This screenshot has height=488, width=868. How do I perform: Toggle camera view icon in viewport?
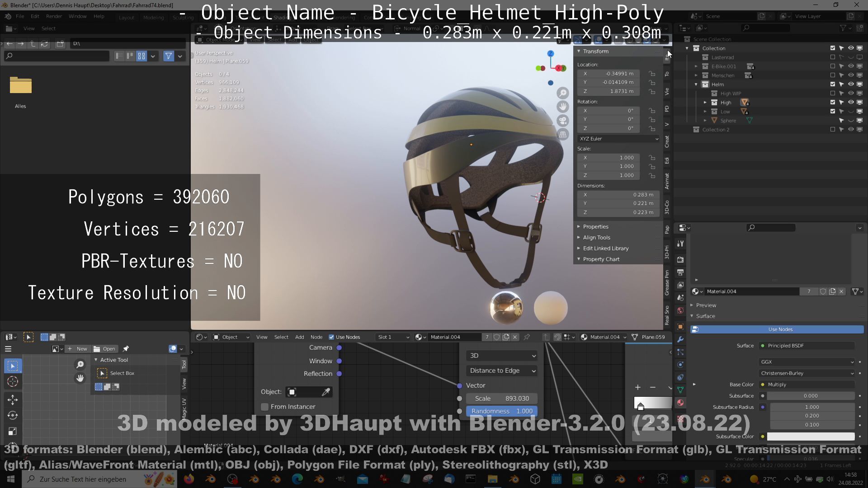[563, 121]
